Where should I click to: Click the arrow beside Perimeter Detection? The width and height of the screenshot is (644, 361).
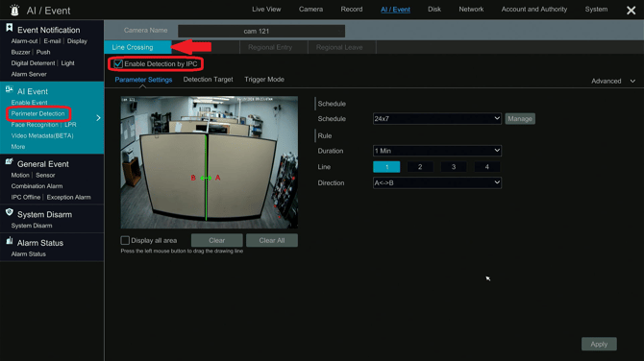point(98,118)
